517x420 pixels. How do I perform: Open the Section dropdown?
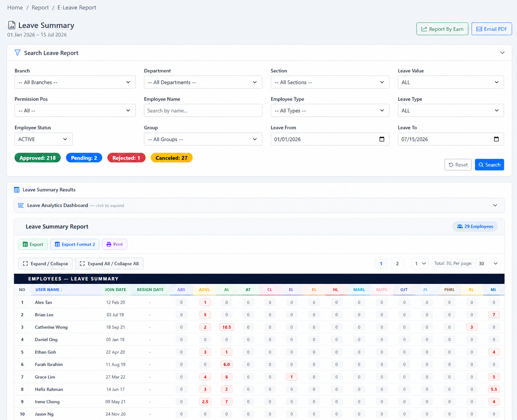(x=330, y=82)
